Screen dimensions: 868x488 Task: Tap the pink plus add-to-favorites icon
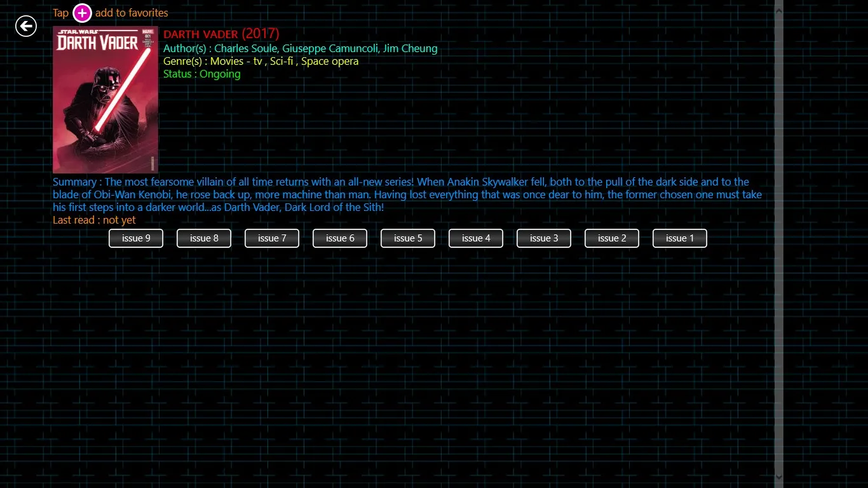point(83,13)
